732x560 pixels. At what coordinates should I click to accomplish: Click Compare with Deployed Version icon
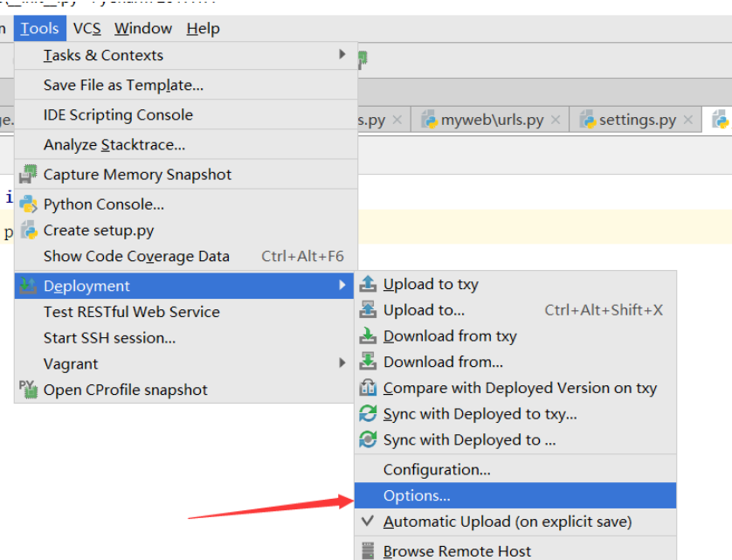369,388
